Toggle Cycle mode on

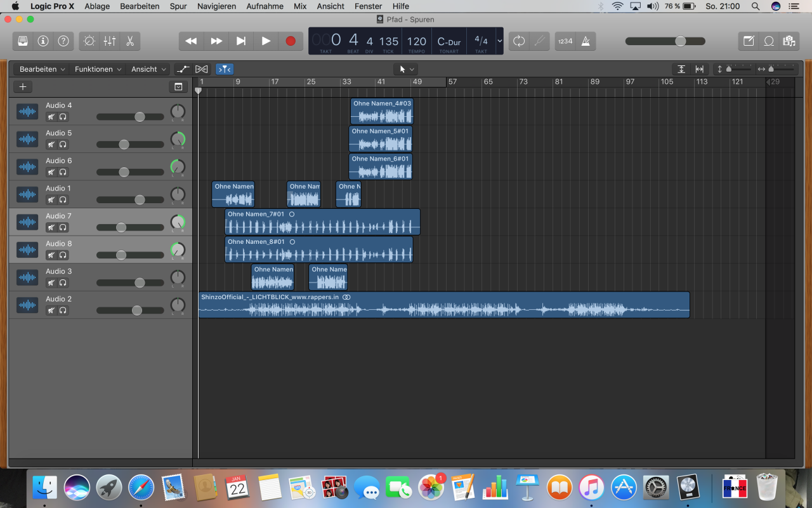519,41
